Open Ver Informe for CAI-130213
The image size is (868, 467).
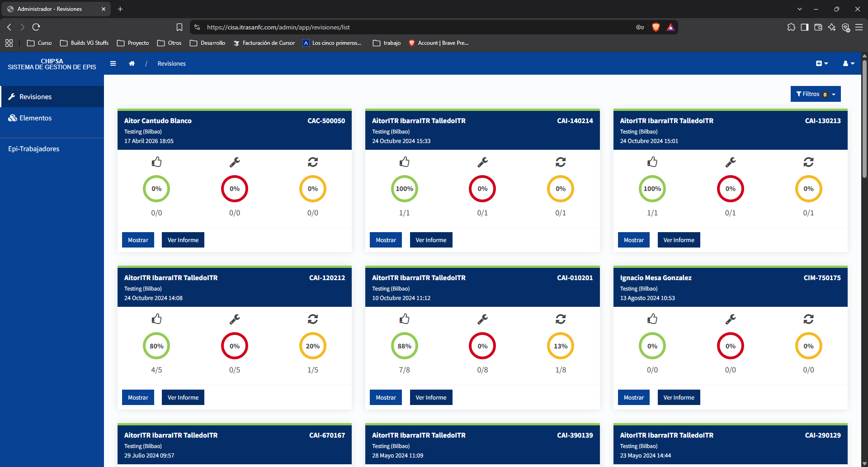[679, 240]
